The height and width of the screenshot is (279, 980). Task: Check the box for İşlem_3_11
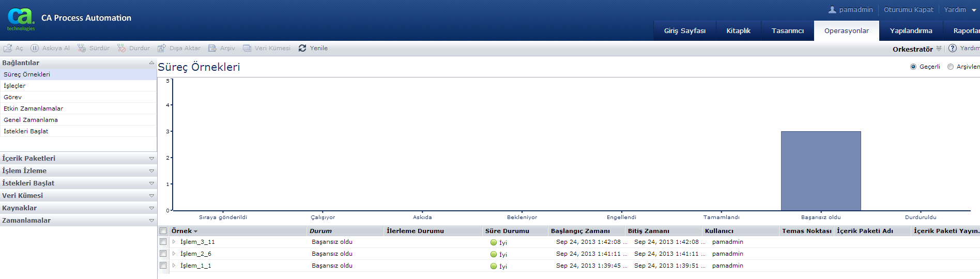pos(163,242)
